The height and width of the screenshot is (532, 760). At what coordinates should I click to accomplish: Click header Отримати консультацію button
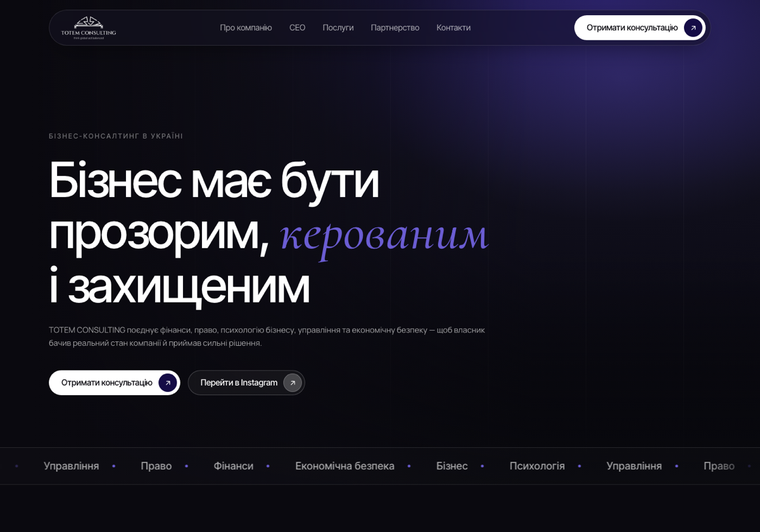coord(640,28)
